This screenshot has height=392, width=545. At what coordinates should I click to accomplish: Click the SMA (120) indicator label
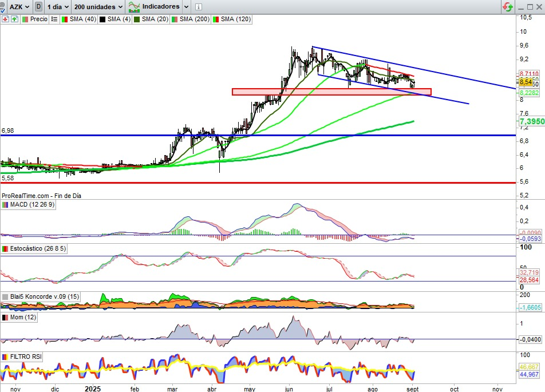(x=232, y=19)
